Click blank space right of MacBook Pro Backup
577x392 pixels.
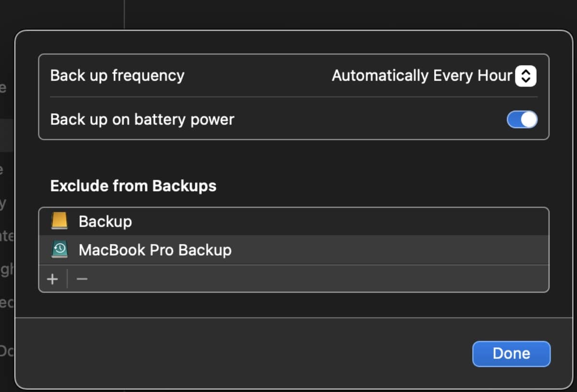(x=385, y=250)
